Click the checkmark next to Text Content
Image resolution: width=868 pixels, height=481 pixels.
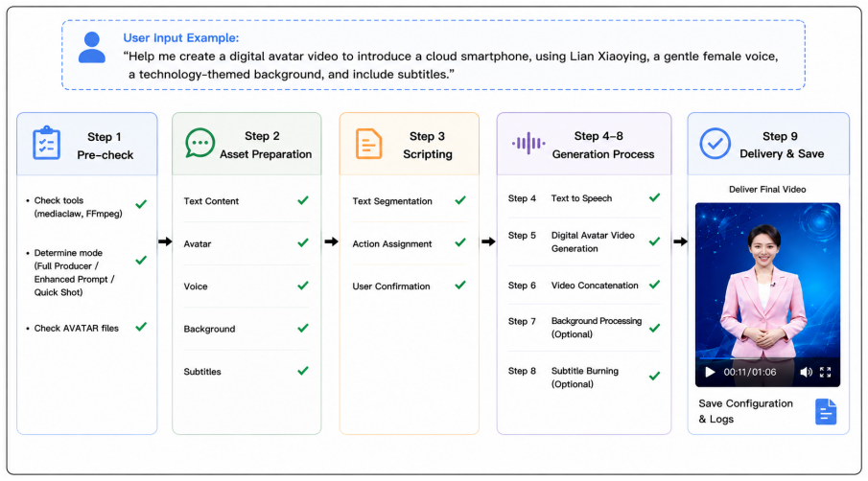point(303,200)
